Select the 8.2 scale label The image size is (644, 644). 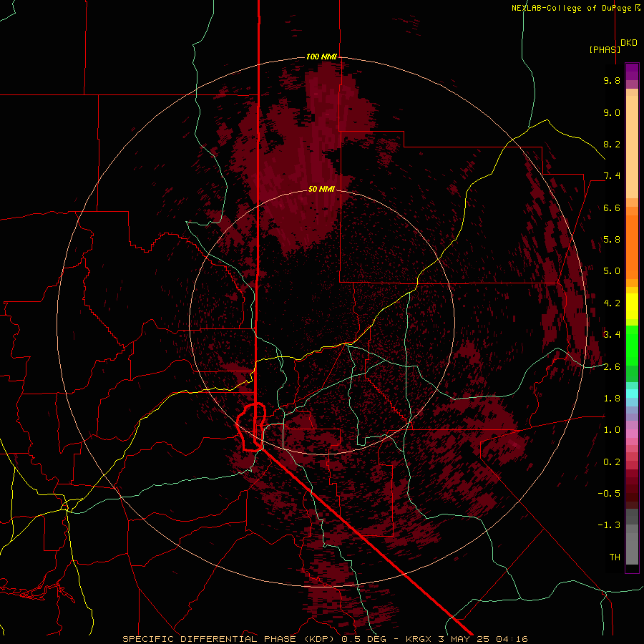[612, 144]
